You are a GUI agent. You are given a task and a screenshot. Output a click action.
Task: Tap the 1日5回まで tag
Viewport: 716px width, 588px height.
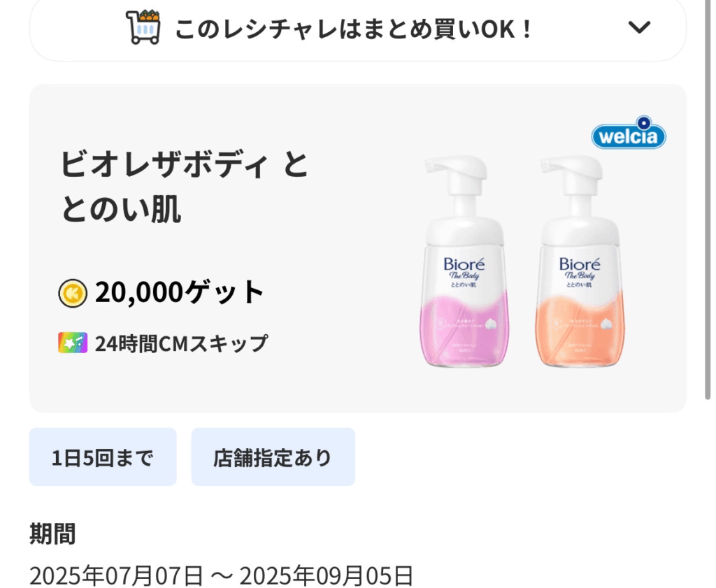(103, 457)
